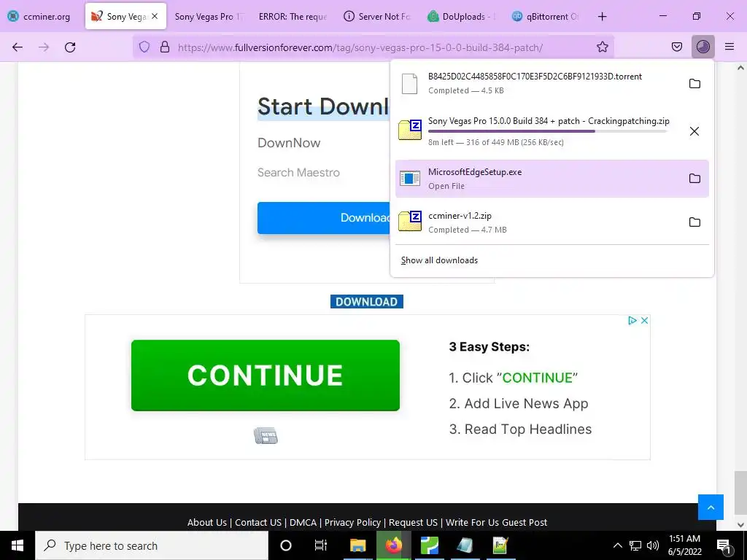Open Cortana circle on taskbar
Screen dimensions: 747x560
click(x=286, y=545)
